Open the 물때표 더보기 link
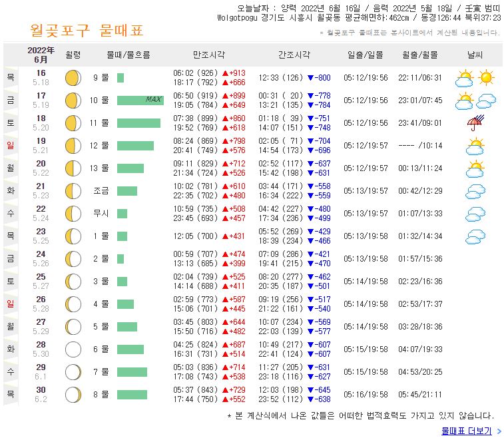This screenshot has height=438, width=504. pos(467,431)
